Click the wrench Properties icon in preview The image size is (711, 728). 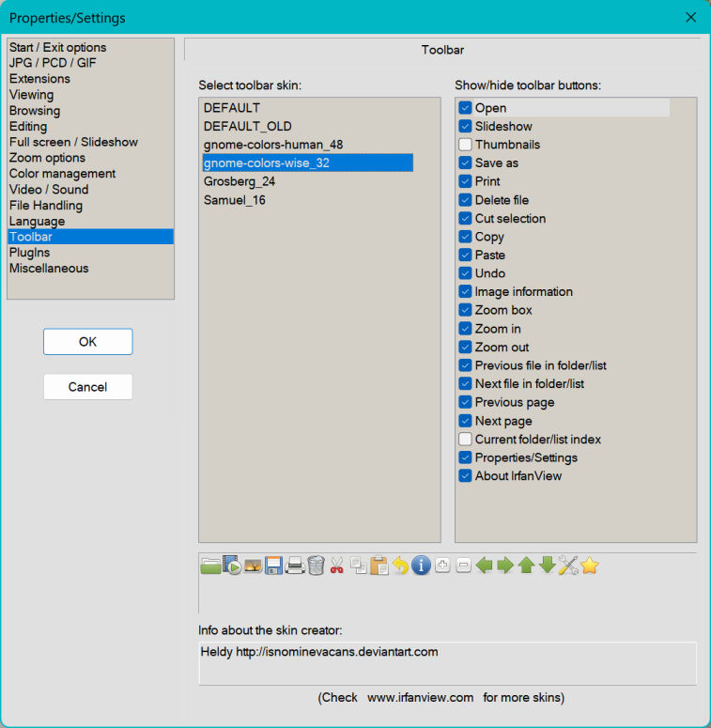568,565
